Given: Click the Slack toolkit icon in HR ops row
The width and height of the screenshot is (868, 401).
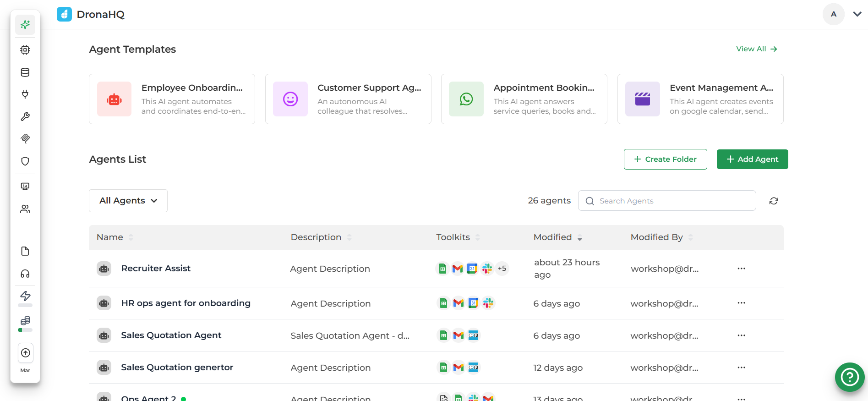Looking at the screenshot, I should tap(488, 303).
